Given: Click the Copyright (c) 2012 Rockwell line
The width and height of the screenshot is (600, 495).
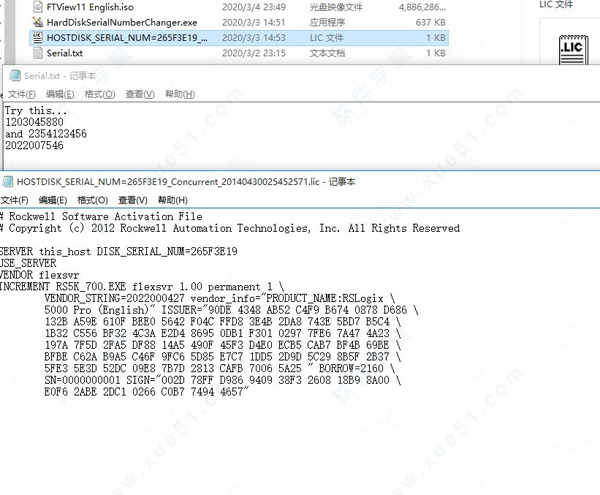Looking at the screenshot, I should [x=230, y=228].
